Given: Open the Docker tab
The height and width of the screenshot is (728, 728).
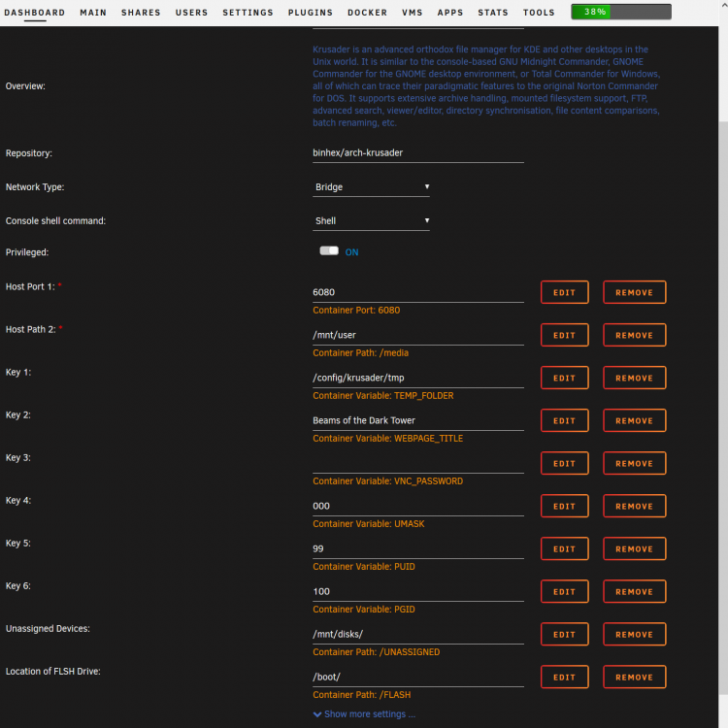Looking at the screenshot, I should (x=367, y=13).
